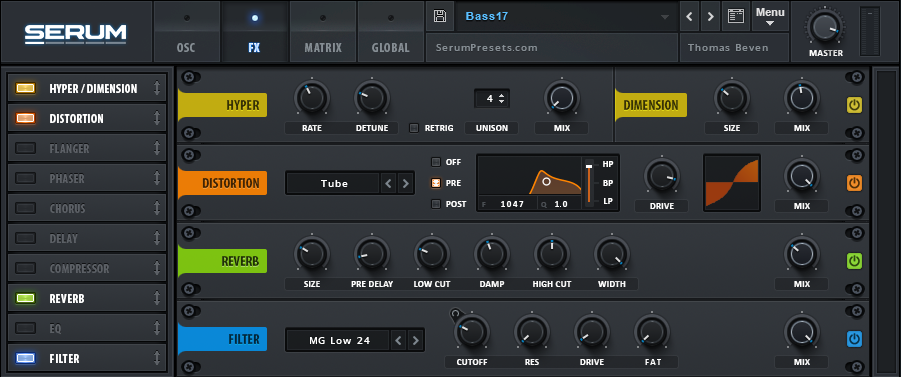Screen dimensions: 901x377
Task: Click the Chorus reorder arrows icon
Action: coord(157,208)
